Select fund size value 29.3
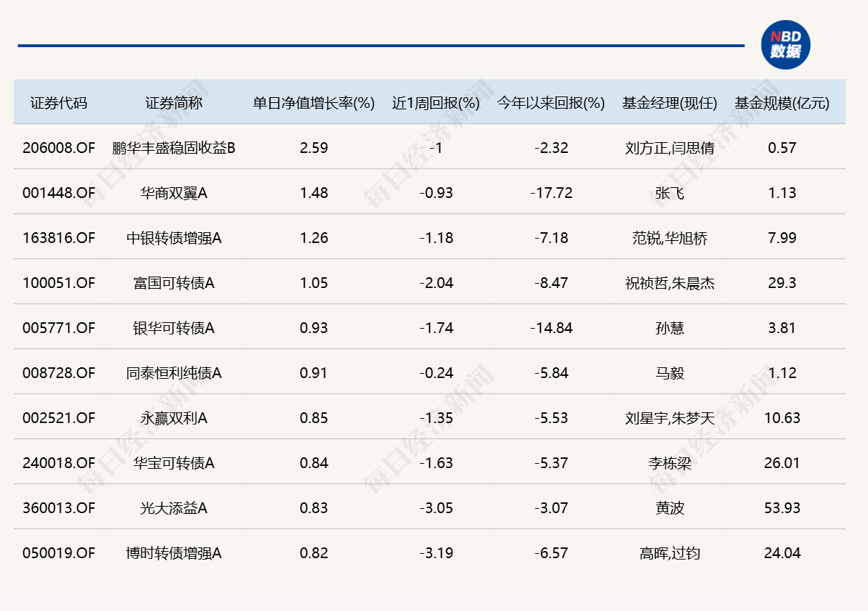Image resolution: width=868 pixels, height=611 pixels. pos(782,283)
